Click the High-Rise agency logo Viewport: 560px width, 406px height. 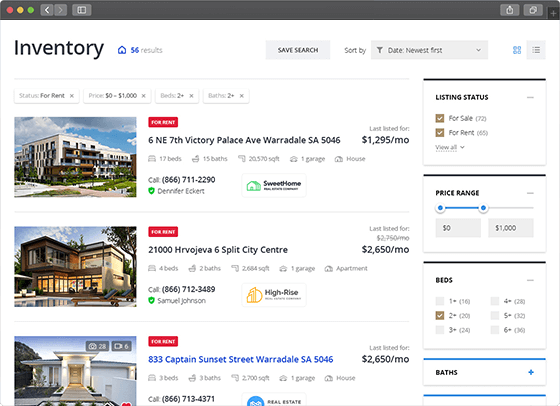[x=274, y=295]
